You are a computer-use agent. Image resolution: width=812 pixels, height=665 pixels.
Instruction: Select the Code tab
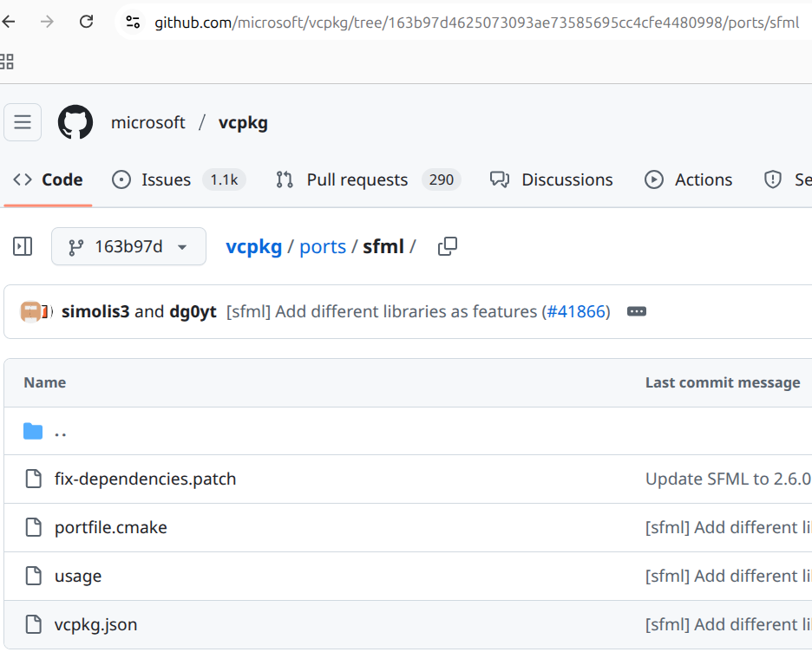(x=48, y=179)
